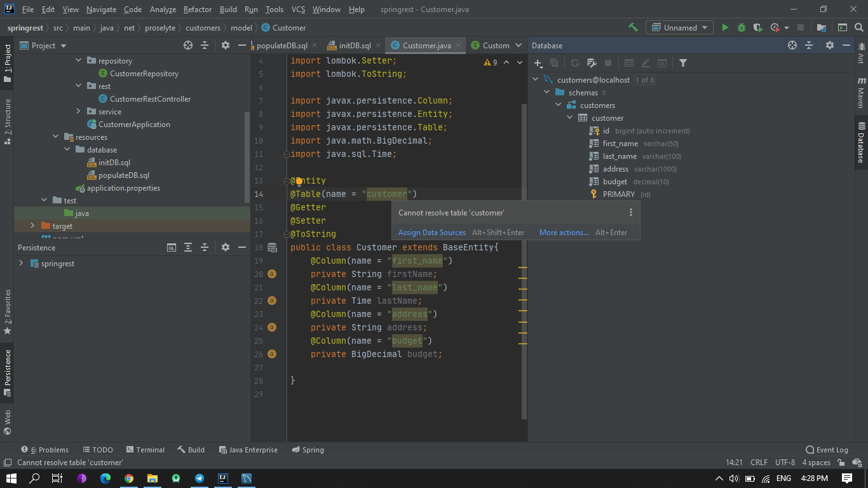The width and height of the screenshot is (868, 488).
Task: Toggle the Structure tool window stripe button
Action: point(7,121)
